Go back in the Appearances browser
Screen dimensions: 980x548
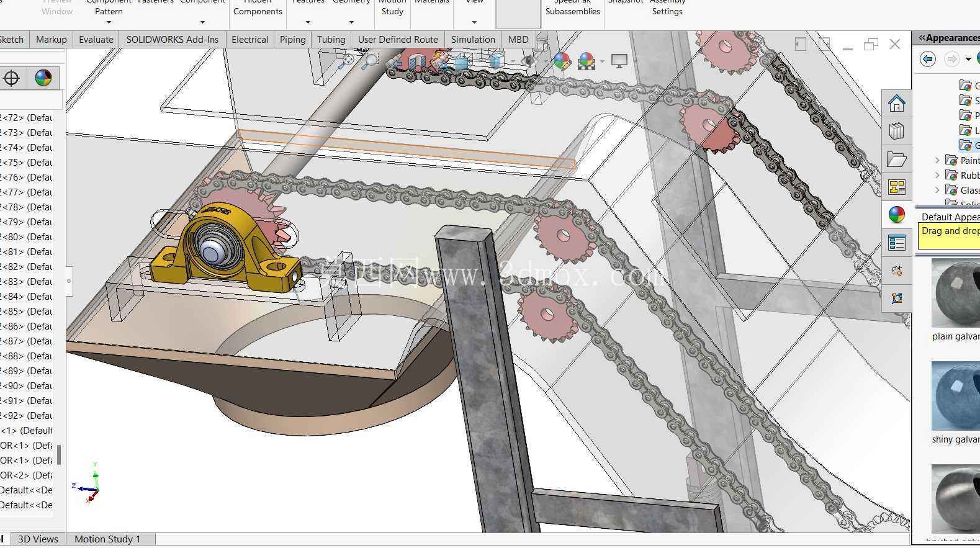[x=928, y=59]
